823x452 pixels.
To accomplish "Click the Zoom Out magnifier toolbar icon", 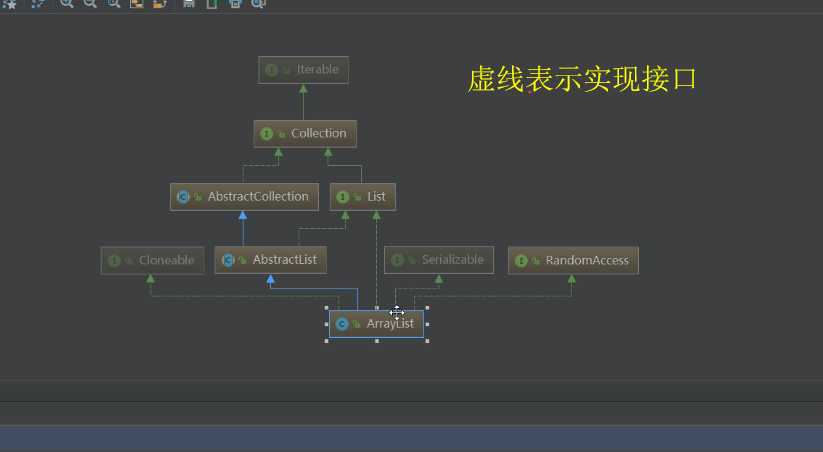I will (90, 3).
